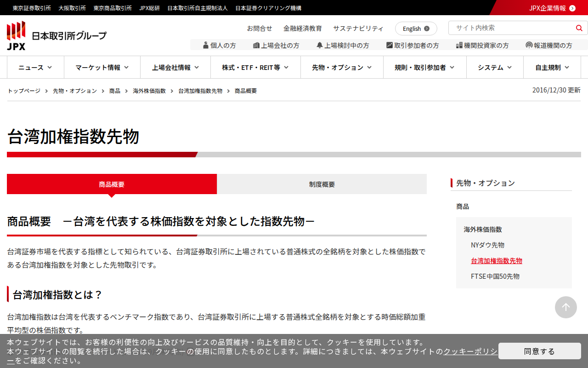Screen dimensions: 588x368
Task: Switch site language to English
Action: pos(416,29)
